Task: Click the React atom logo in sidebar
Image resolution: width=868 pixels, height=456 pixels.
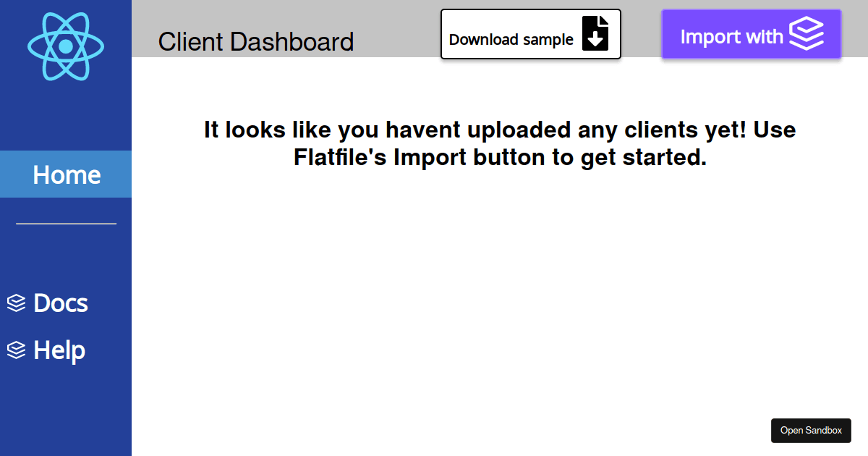Action: pos(66,46)
